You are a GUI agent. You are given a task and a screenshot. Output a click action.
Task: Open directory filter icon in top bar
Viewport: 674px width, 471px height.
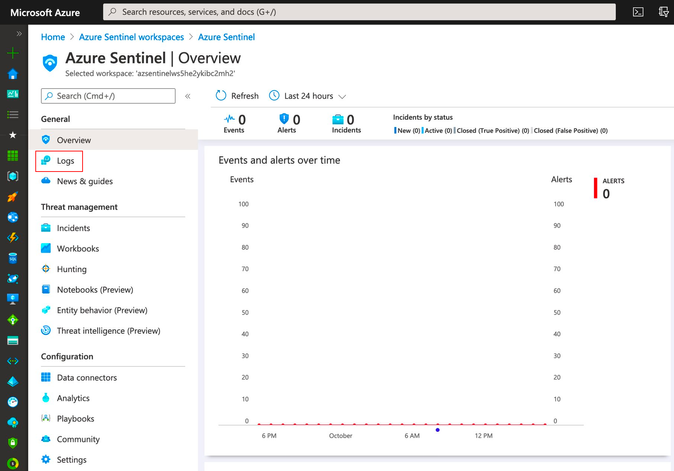coord(663,12)
